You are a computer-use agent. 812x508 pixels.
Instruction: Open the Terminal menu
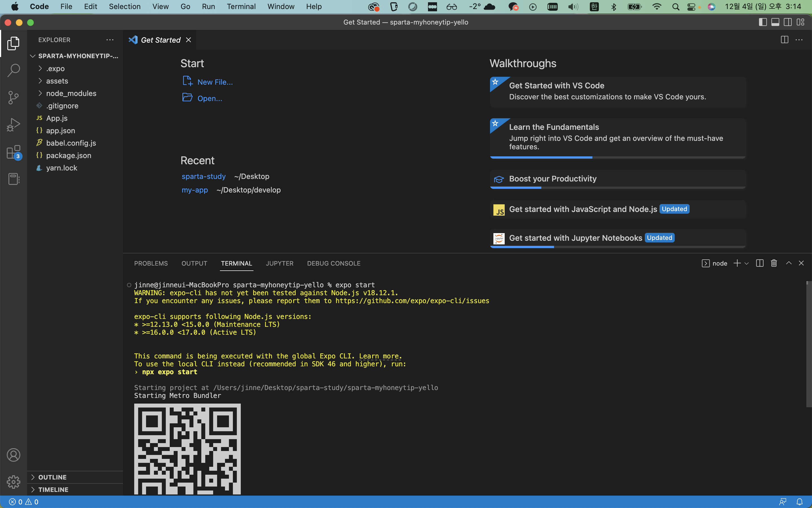(241, 7)
